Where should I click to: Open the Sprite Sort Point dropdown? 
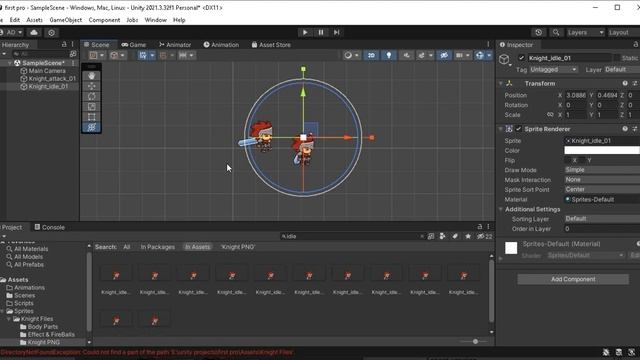[602, 189]
